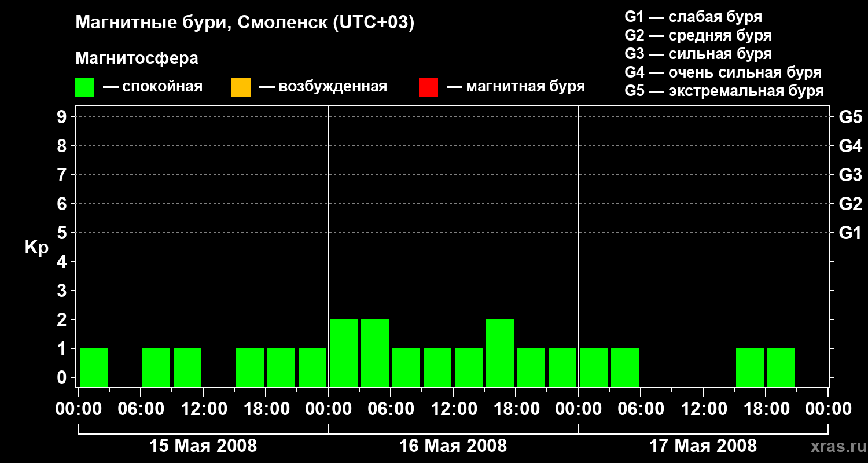Screen dimensions: 868x463
Task: Open the xras.ru watermark link
Action: point(836,446)
